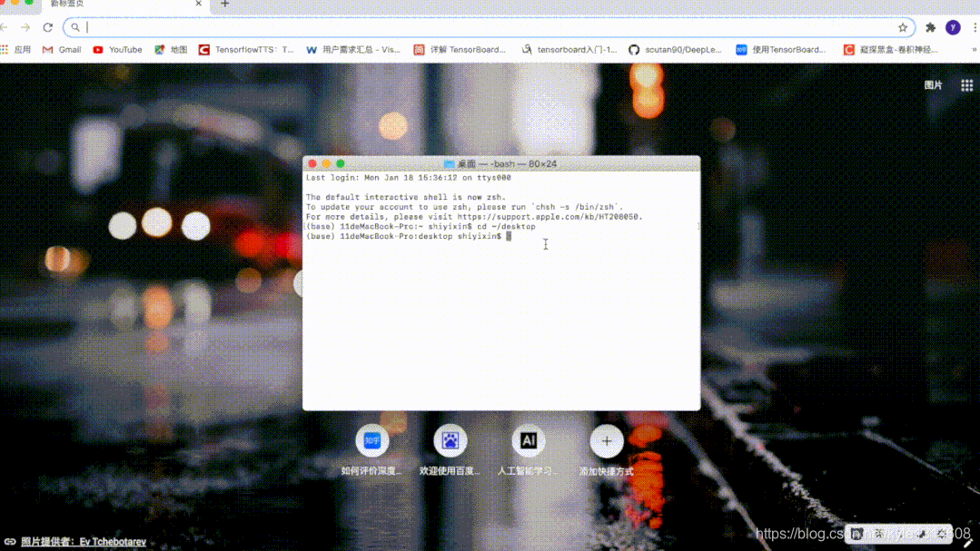
Task: Open the TensorflowTTS bookmark
Action: 246,50
